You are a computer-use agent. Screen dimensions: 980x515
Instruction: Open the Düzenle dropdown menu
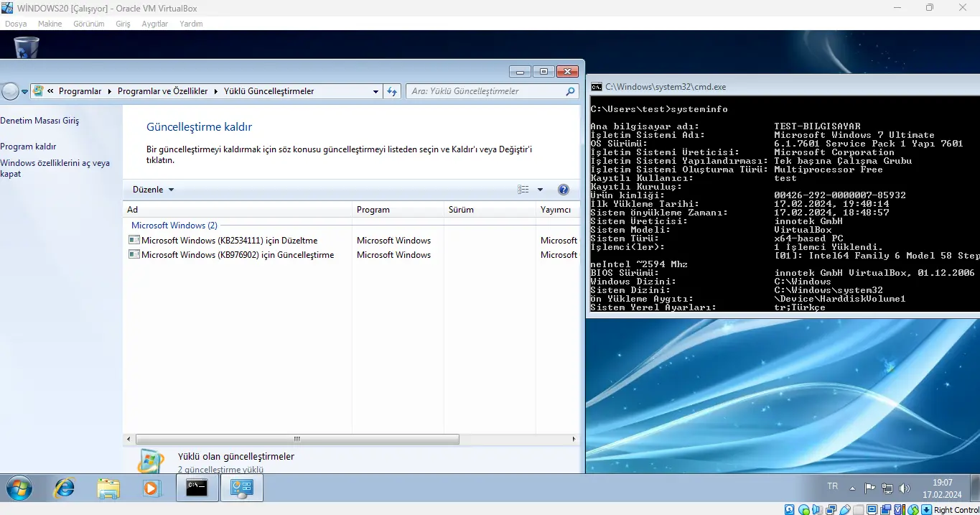[x=153, y=190]
